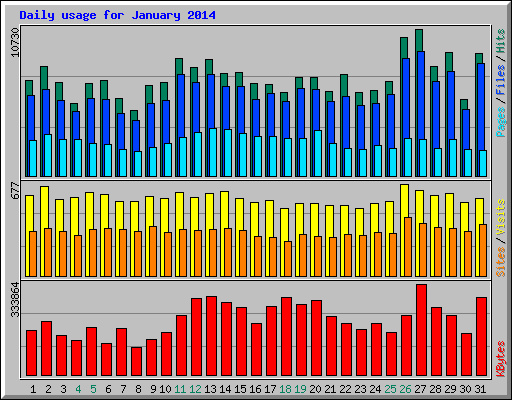This screenshot has height=400, width=512.
Task: Select green weekend day 5 label
Action: tap(93, 389)
